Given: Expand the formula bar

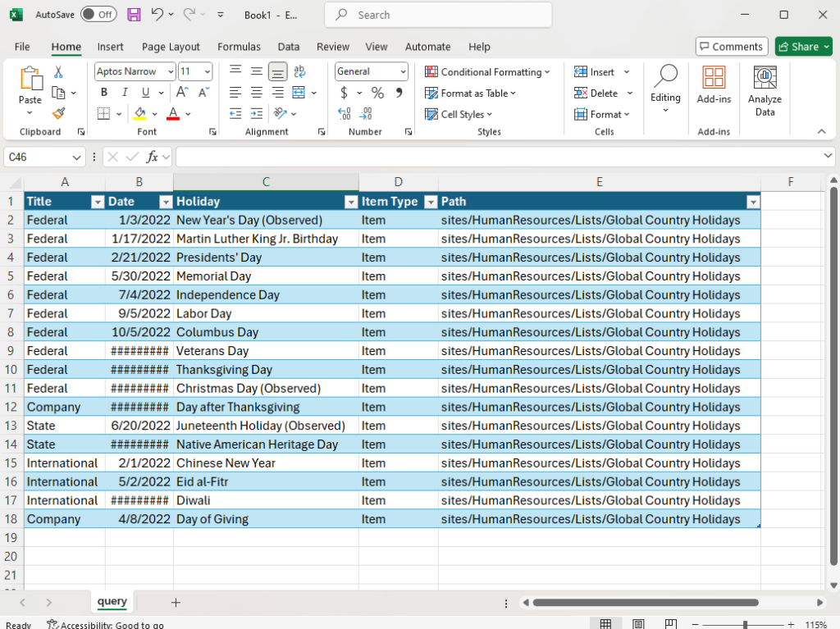Looking at the screenshot, I should point(828,156).
